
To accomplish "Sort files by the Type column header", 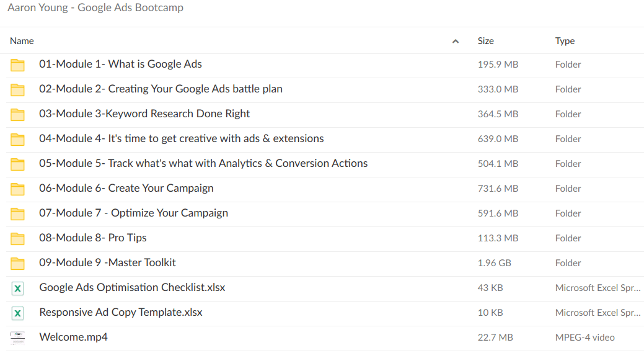I will click(x=564, y=40).
